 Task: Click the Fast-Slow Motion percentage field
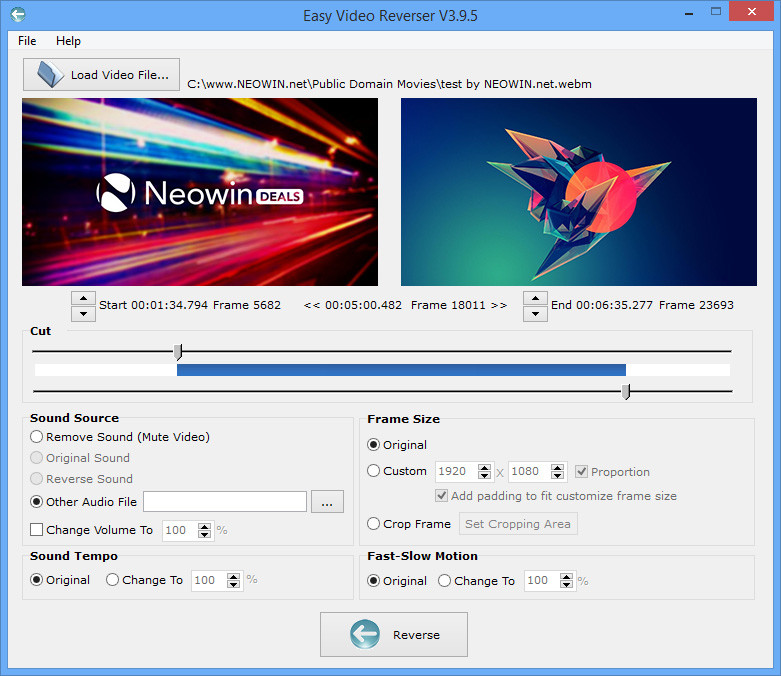click(542, 581)
